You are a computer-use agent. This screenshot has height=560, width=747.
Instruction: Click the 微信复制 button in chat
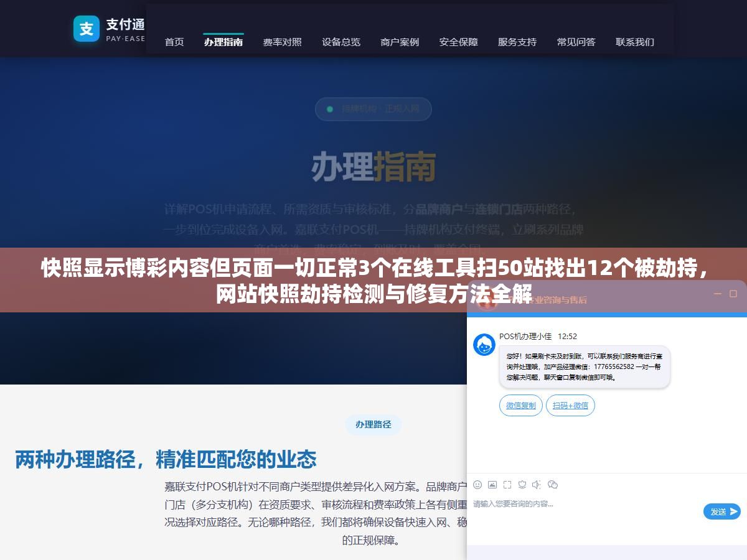521,406
